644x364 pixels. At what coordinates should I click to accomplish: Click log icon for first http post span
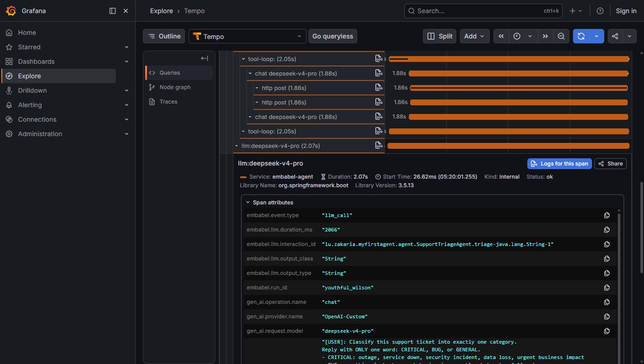pos(379,87)
